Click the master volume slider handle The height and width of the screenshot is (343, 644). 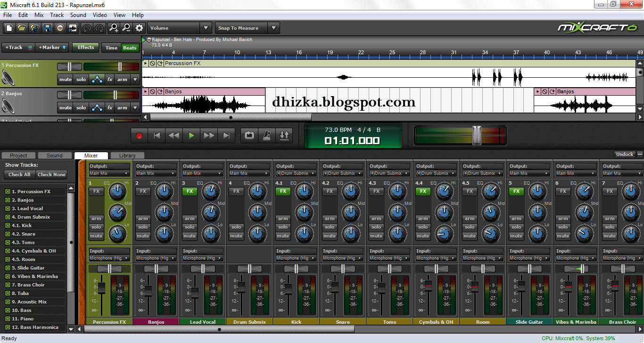click(x=477, y=135)
